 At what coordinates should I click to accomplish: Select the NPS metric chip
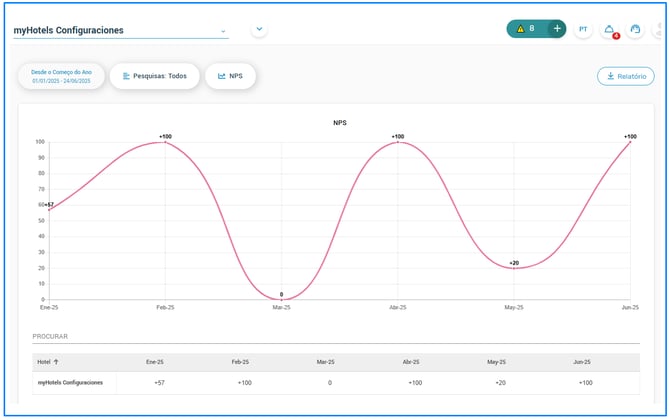coord(230,76)
